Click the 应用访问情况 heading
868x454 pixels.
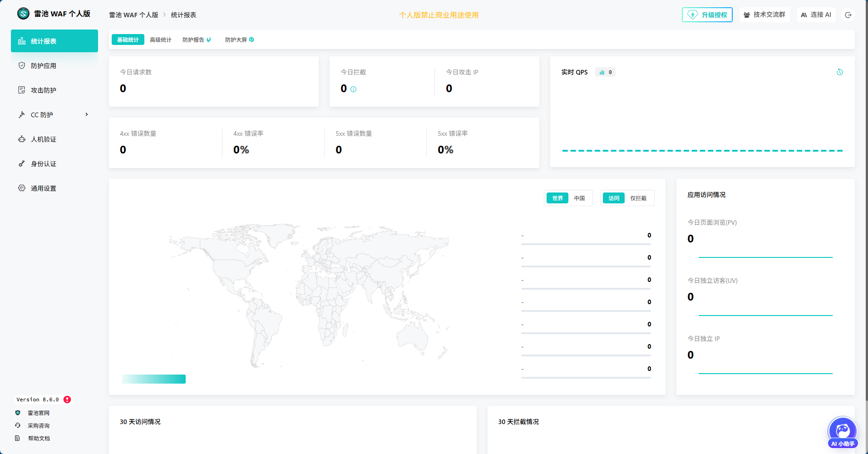(706, 195)
